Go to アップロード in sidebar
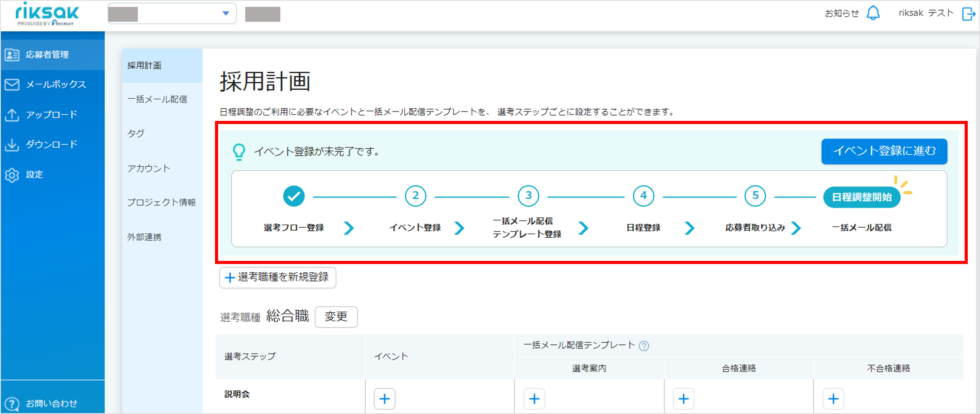980x414 pixels. click(x=52, y=115)
